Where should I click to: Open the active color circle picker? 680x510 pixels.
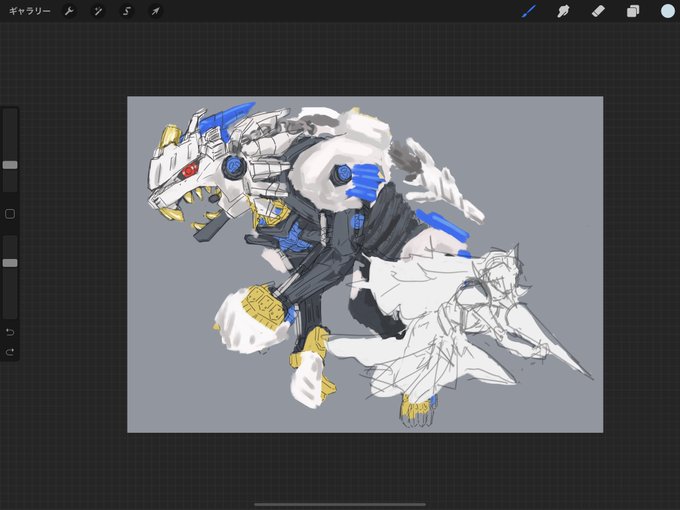pyautogui.click(x=668, y=11)
